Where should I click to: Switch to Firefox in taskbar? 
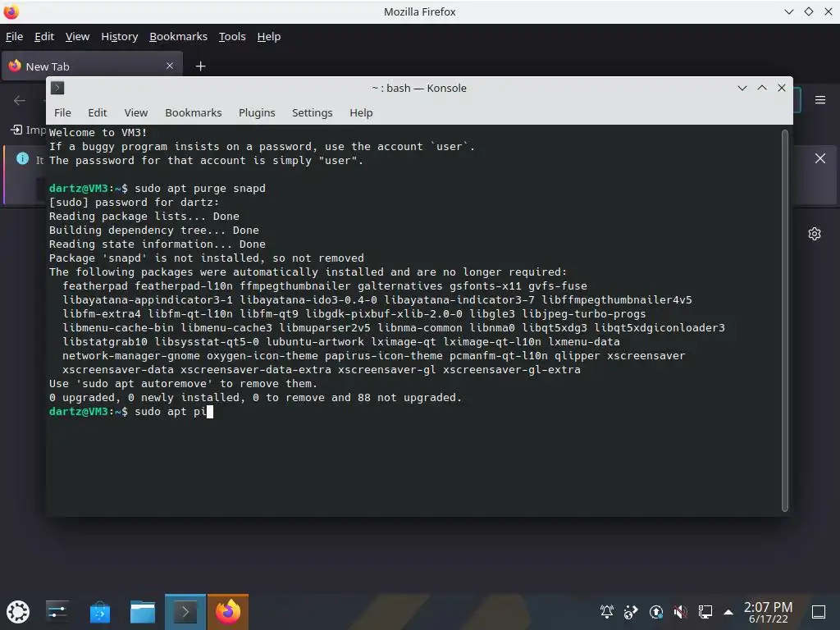click(228, 612)
